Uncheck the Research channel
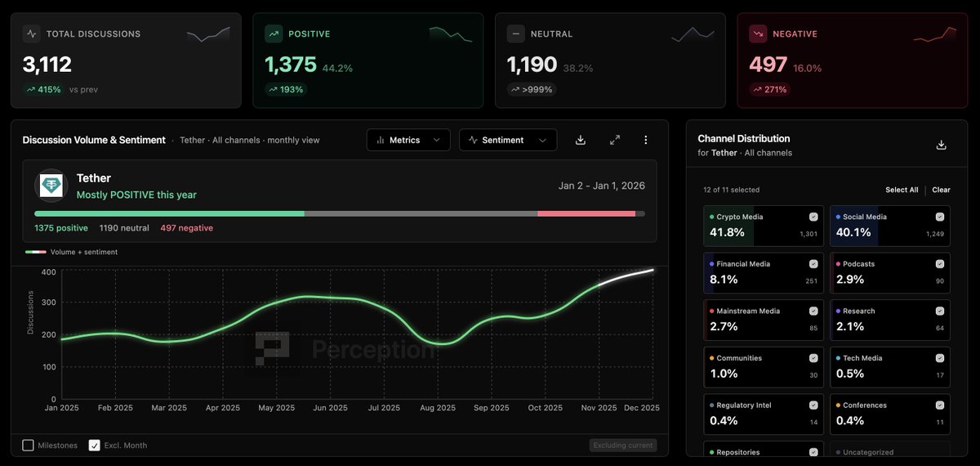The height and width of the screenshot is (466, 980). (x=940, y=311)
